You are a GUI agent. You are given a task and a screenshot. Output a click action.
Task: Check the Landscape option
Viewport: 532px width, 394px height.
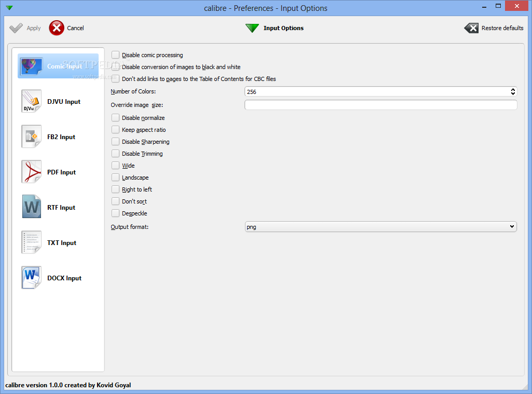116,178
